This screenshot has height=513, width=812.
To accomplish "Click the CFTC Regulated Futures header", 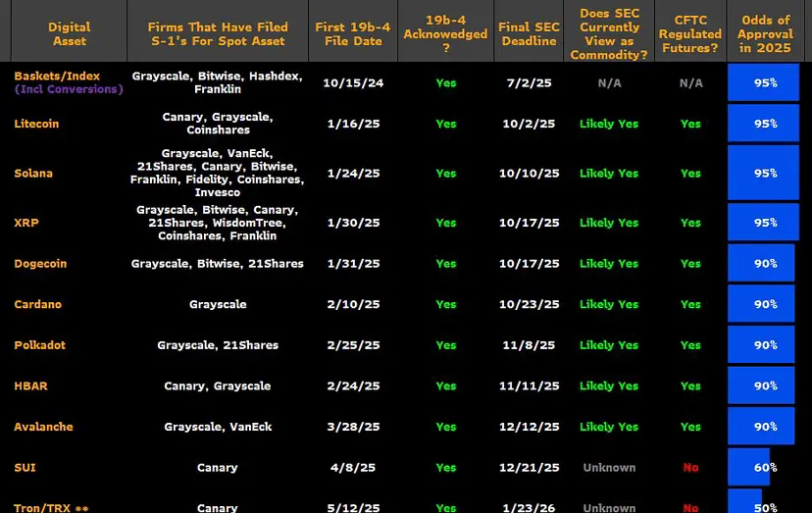I will (x=690, y=33).
